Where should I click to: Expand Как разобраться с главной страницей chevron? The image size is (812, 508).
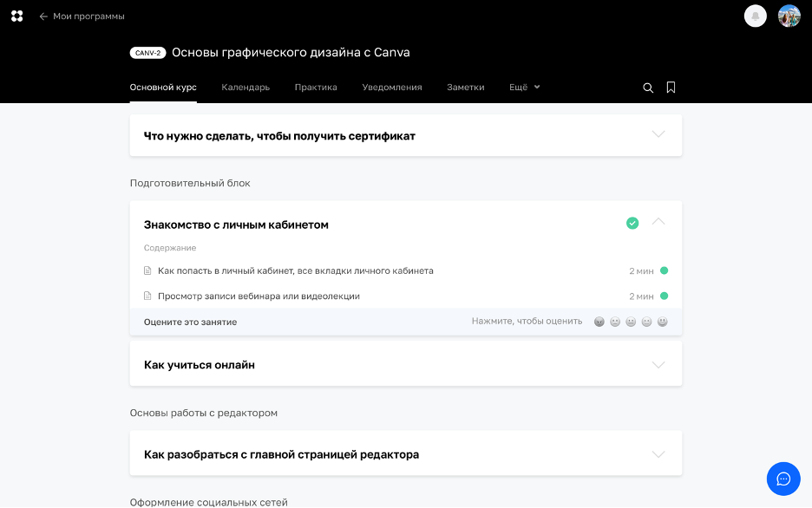point(658,454)
